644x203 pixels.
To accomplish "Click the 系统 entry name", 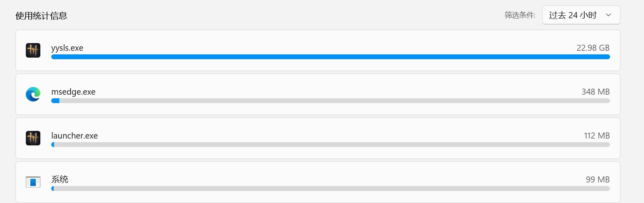I will tap(60, 179).
